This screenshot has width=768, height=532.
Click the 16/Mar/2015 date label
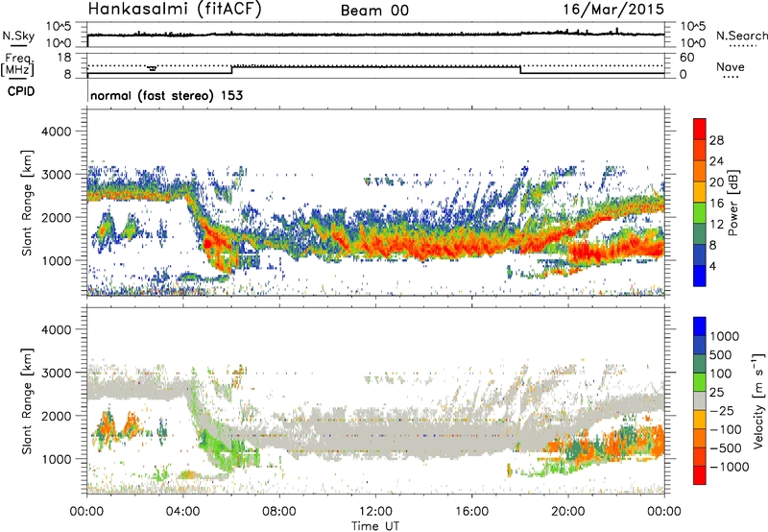click(613, 10)
